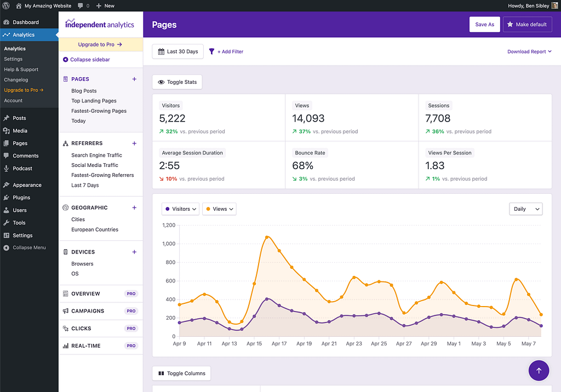Open the Daily interval dropdown
The height and width of the screenshot is (392, 561).
click(525, 209)
